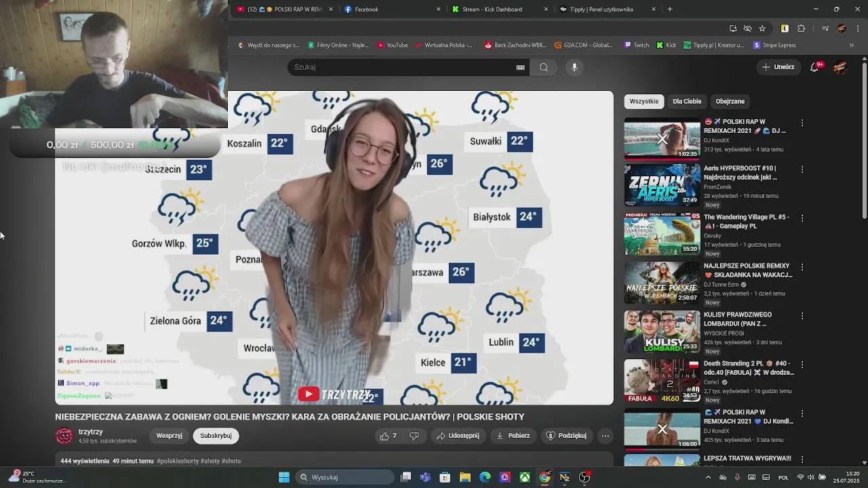Open options menu for Death Stranding 2 video
This screenshot has height=488, width=868.
(x=802, y=365)
